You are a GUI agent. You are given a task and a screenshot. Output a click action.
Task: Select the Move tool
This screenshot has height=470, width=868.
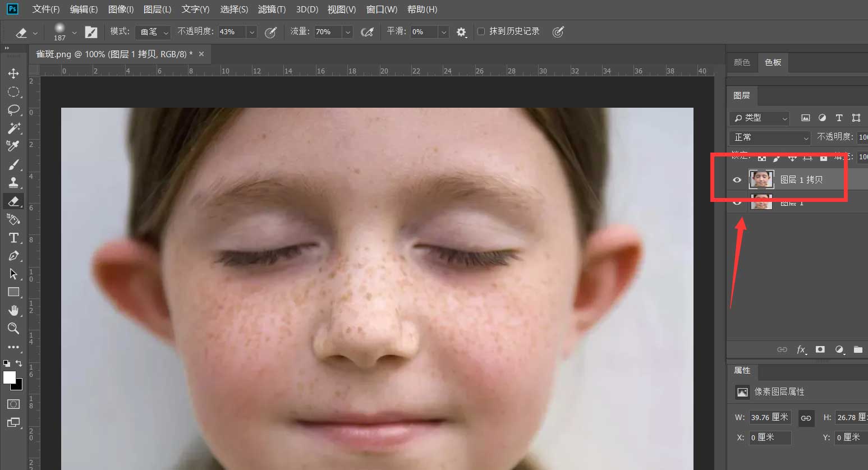(13, 73)
